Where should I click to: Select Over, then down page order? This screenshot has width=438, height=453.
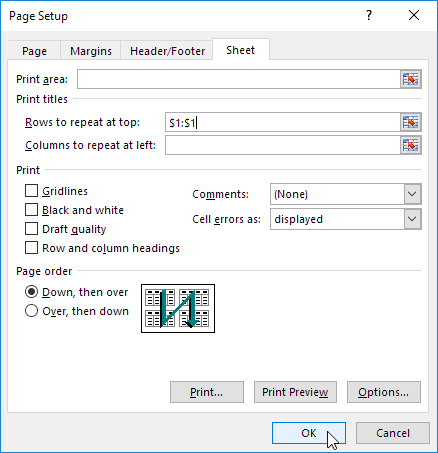(x=31, y=311)
